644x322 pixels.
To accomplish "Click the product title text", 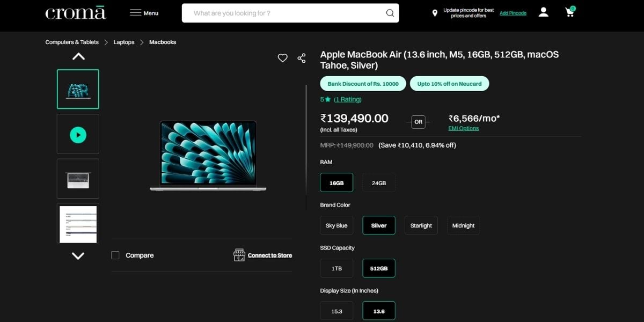I will coord(440,60).
